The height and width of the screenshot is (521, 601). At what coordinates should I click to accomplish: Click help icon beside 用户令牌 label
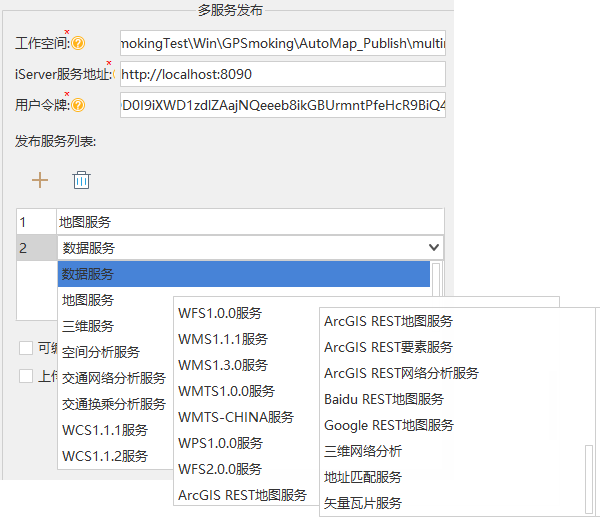tap(78, 105)
